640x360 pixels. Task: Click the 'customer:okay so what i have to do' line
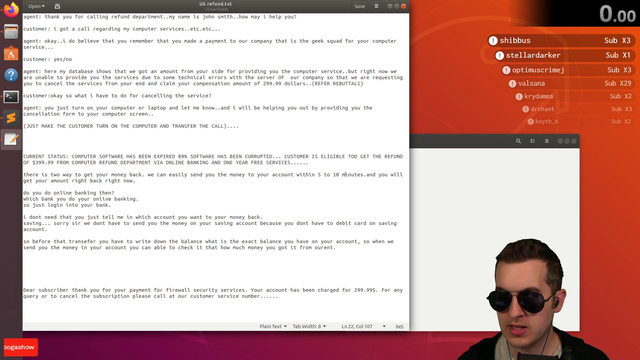[x=117, y=96]
